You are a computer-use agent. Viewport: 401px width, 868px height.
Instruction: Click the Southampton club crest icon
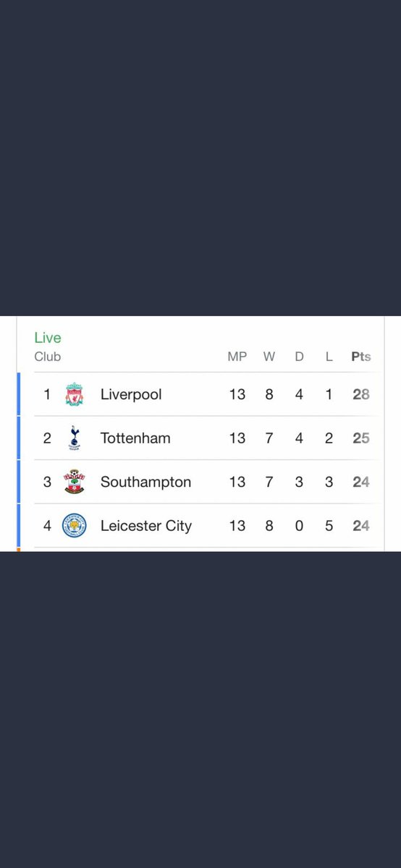point(74,482)
